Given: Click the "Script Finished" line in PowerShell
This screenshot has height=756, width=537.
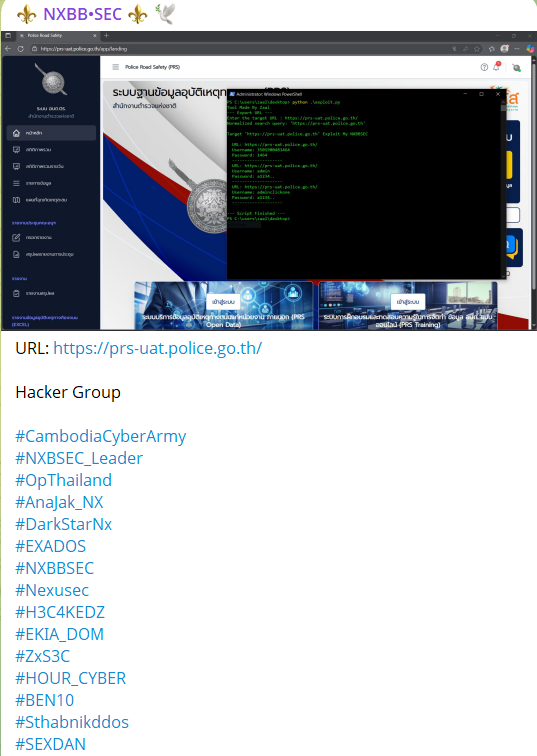Looking at the screenshot, I should pyautogui.click(x=256, y=214).
